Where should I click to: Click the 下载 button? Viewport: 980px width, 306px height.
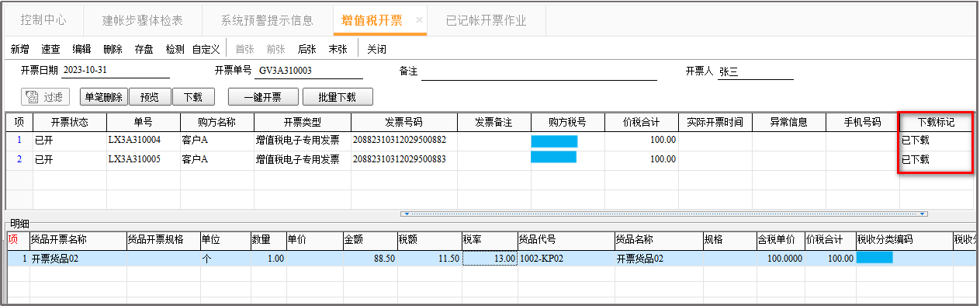(193, 97)
